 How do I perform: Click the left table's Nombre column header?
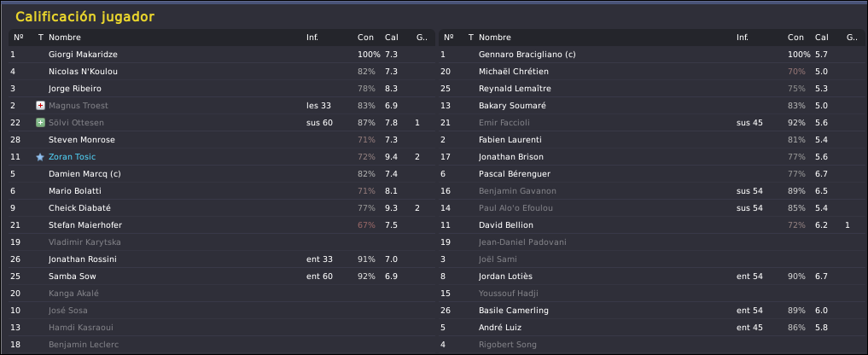point(65,37)
